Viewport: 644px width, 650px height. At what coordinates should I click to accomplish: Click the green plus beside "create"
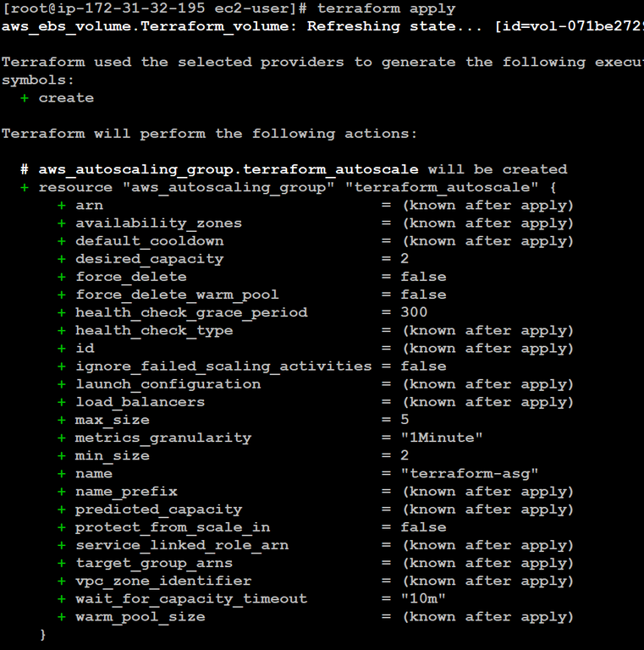(x=25, y=98)
